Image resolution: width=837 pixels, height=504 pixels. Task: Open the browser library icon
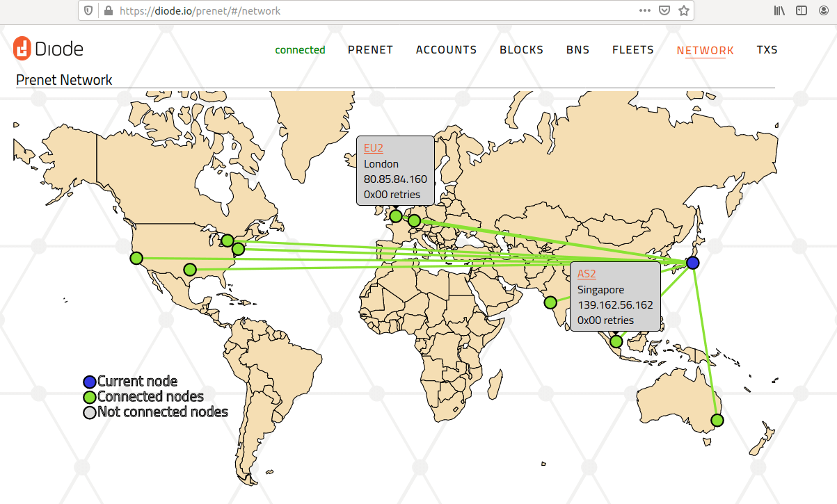click(780, 11)
